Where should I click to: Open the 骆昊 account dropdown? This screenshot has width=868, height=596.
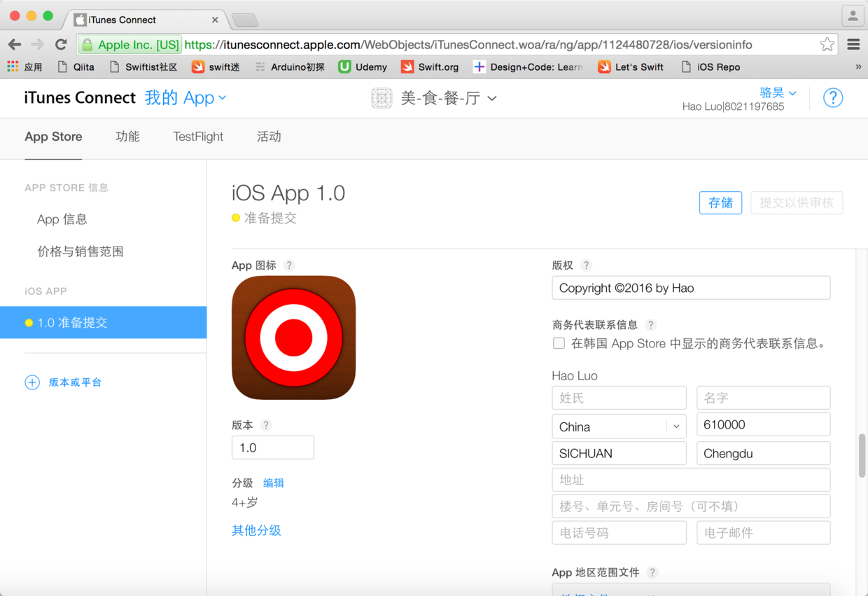click(778, 92)
